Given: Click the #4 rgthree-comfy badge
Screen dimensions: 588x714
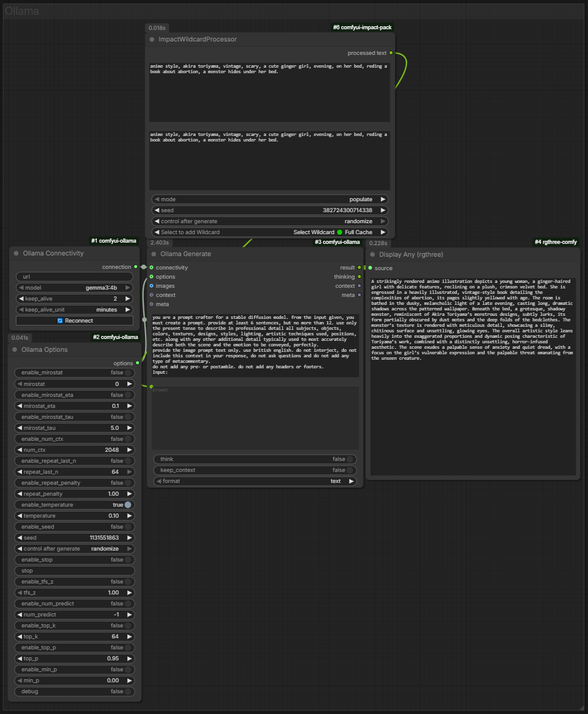Looking at the screenshot, I should 556,242.
